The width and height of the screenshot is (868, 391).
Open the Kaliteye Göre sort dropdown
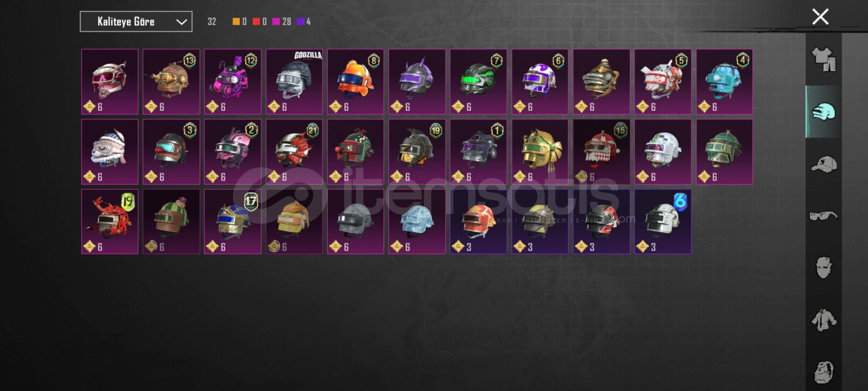[136, 22]
